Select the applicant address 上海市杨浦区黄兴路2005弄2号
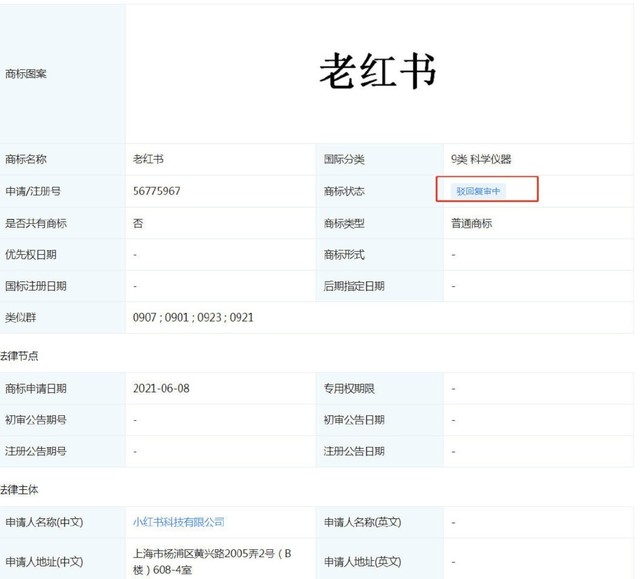Screen dimensions: 640x579 (x=212, y=561)
